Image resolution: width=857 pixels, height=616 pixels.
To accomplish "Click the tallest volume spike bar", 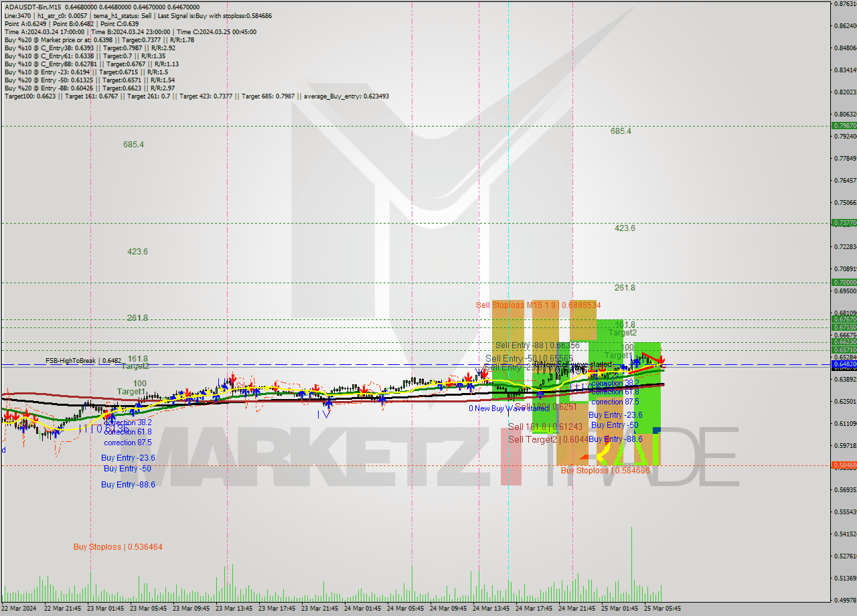I will coord(631,563).
